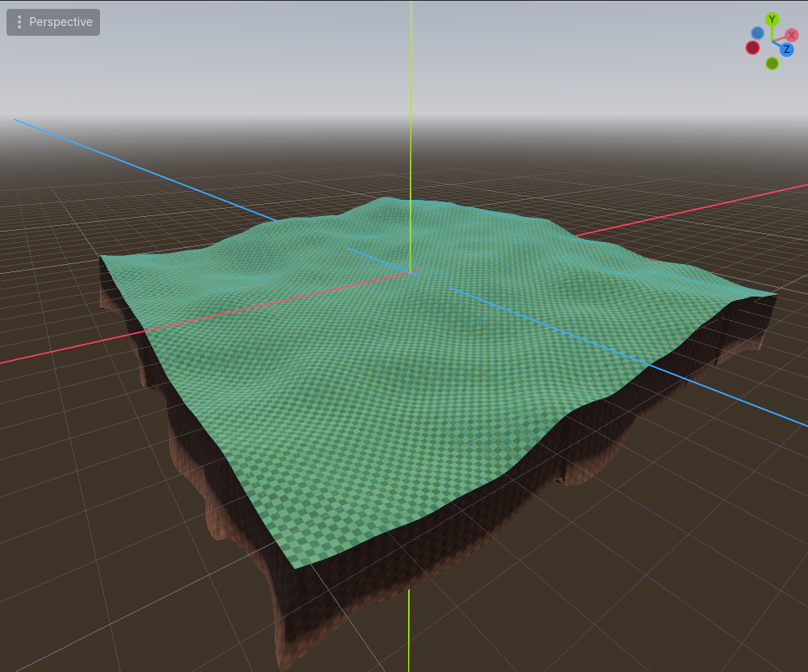Click the unlabeled green negative-Y gizmo circle
This screenshot has width=808, height=672.
click(772, 63)
